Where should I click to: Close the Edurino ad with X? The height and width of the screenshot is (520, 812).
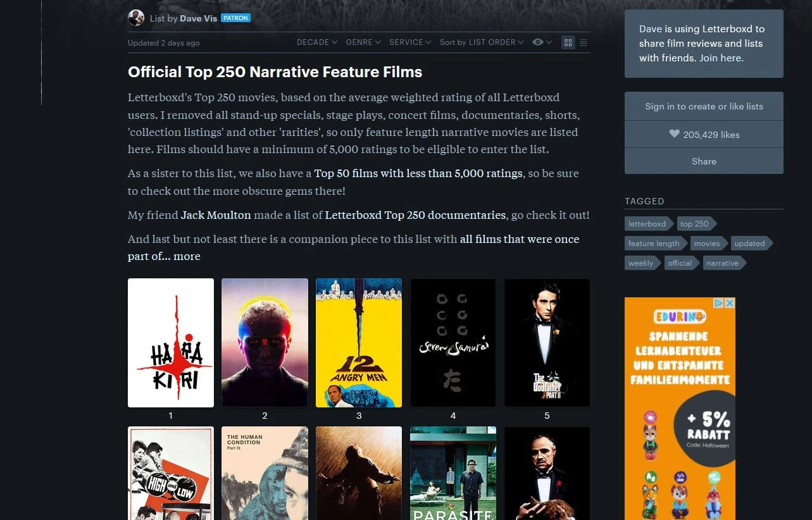click(730, 303)
